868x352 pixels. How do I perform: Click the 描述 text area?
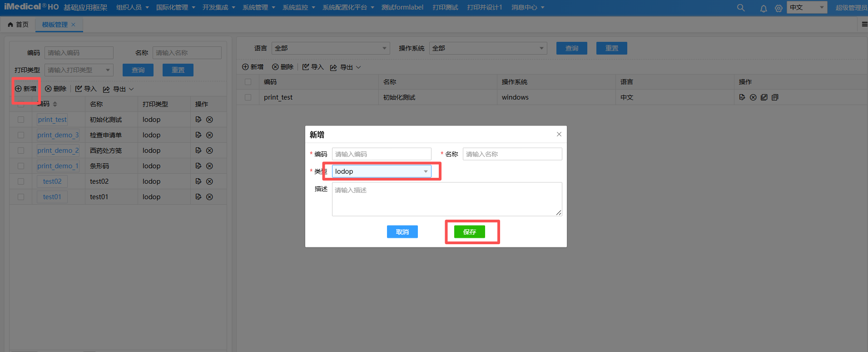pyautogui.click(x=446, y=199)
